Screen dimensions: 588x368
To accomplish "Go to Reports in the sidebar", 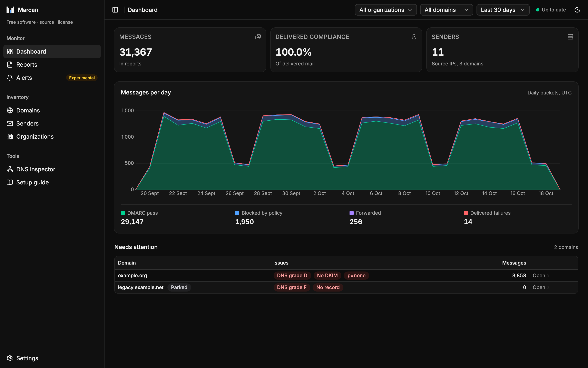I will click(x=52, y=64).
